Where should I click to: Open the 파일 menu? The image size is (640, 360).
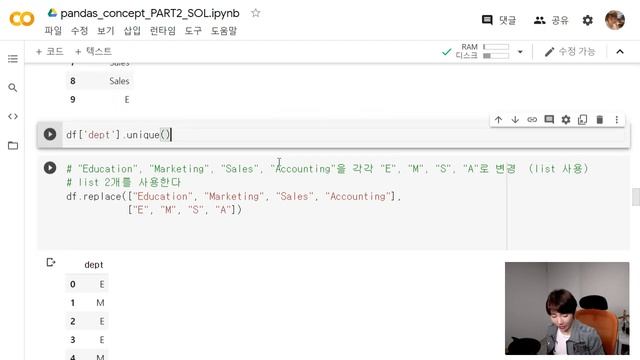click(53, 31)
